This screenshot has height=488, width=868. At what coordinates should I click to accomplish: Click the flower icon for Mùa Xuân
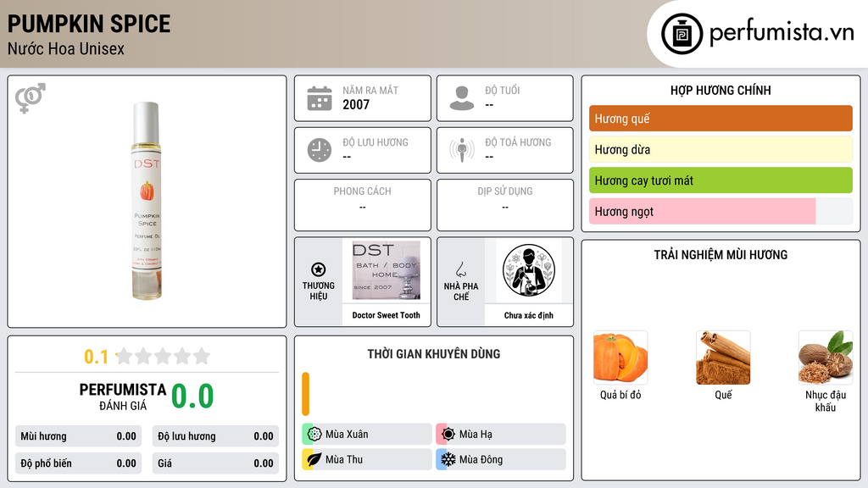[x=314, y=435]
